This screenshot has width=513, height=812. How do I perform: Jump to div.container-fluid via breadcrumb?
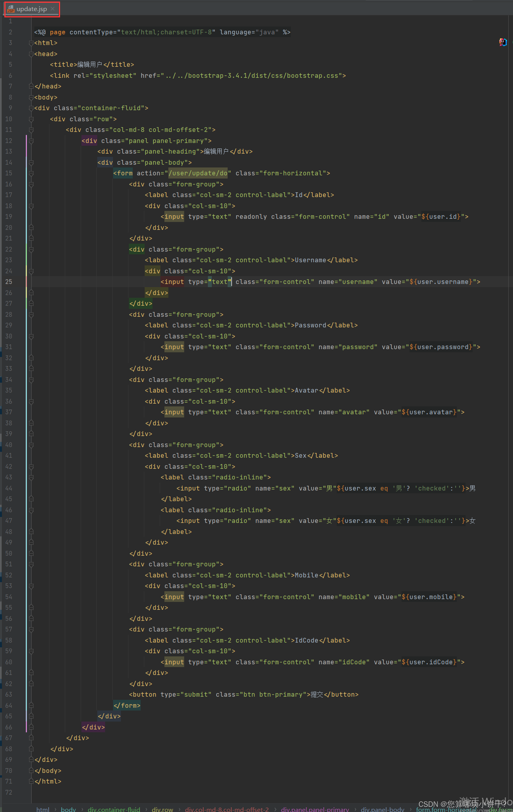(x=114, y=809)
